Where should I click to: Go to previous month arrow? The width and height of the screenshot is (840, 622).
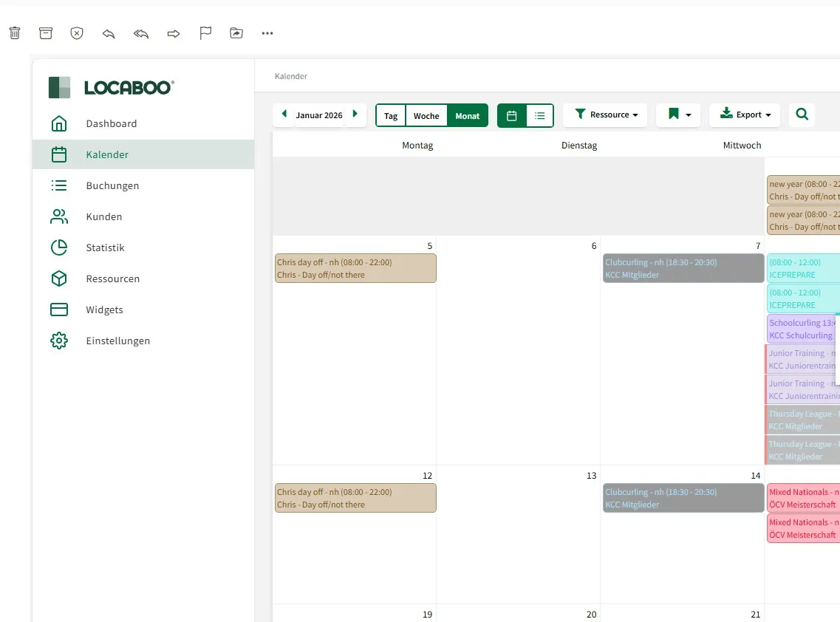tap(284, 115)
